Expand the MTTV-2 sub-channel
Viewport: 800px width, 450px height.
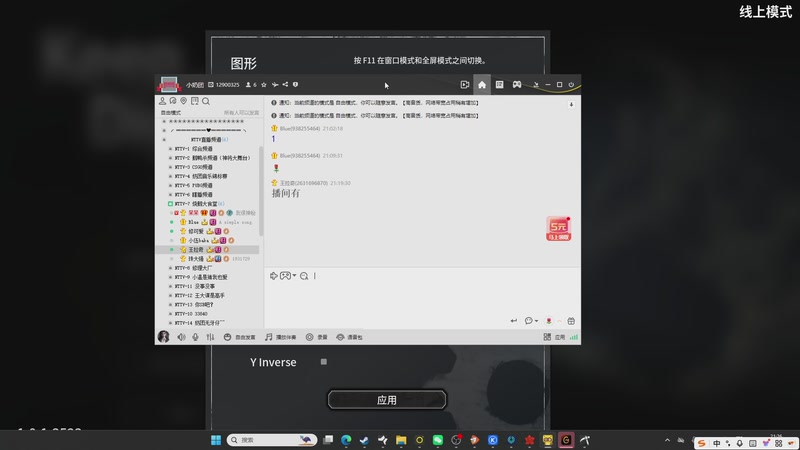coord(170,158)
